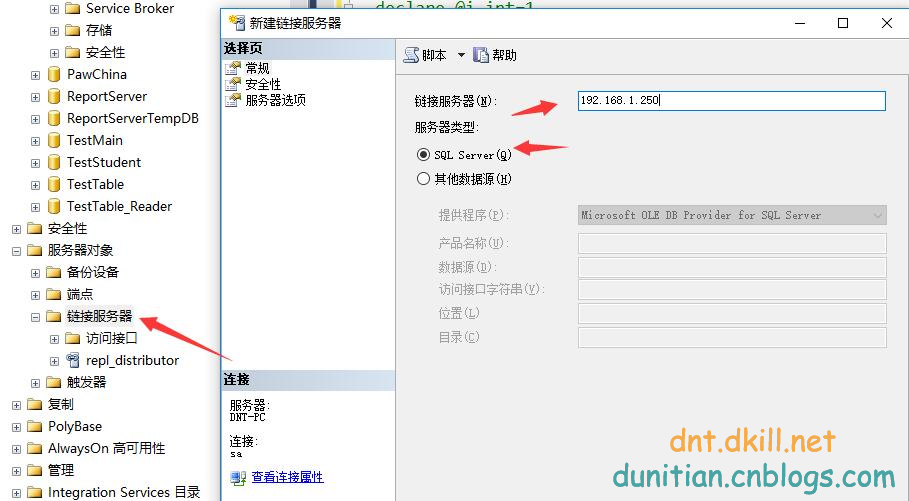Viewport: 909px width, 501px height.
Task: Expand the 访问接口 tree node
Action: (54, 339)
